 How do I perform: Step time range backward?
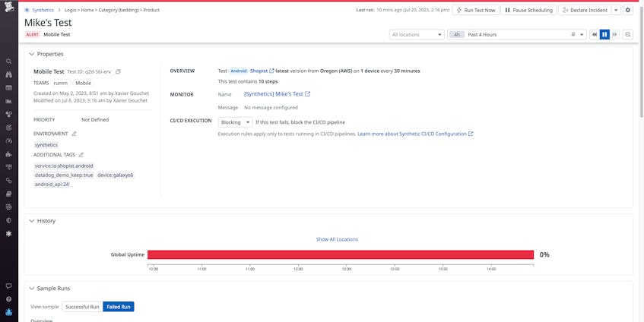pos(595,35)
